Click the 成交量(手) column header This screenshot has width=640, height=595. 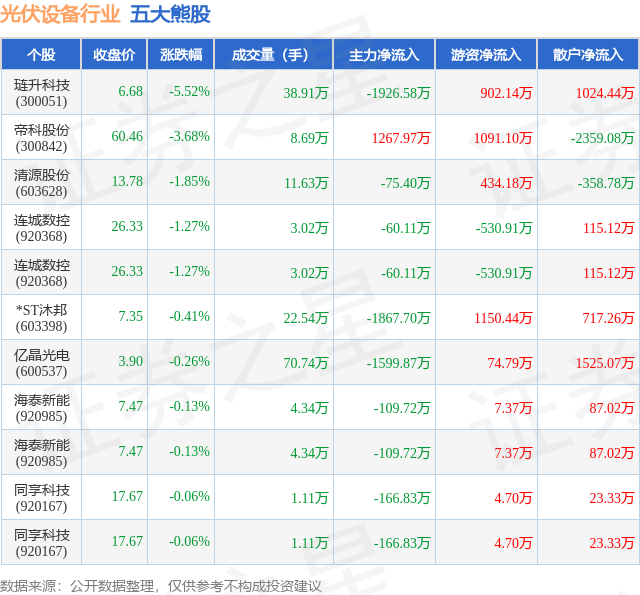(x=273, y=55)
